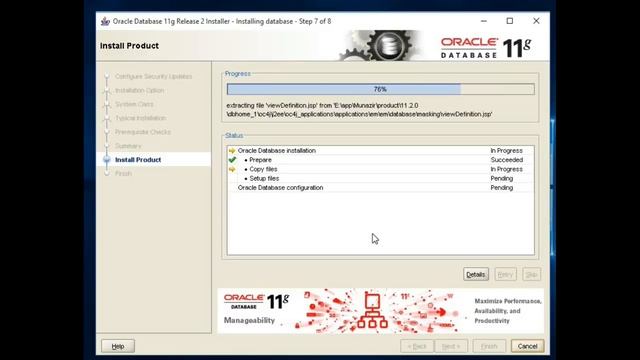Select the Prepare status row

point(380,160)
